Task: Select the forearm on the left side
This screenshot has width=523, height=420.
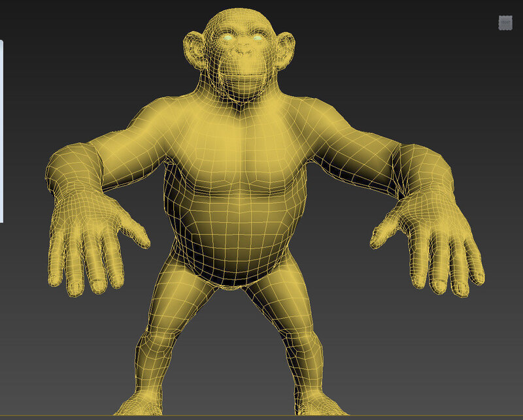Action: 72,171
